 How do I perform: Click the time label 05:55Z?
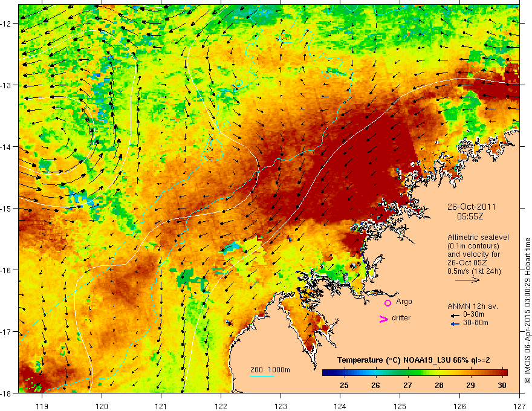(x=470, y=216)
